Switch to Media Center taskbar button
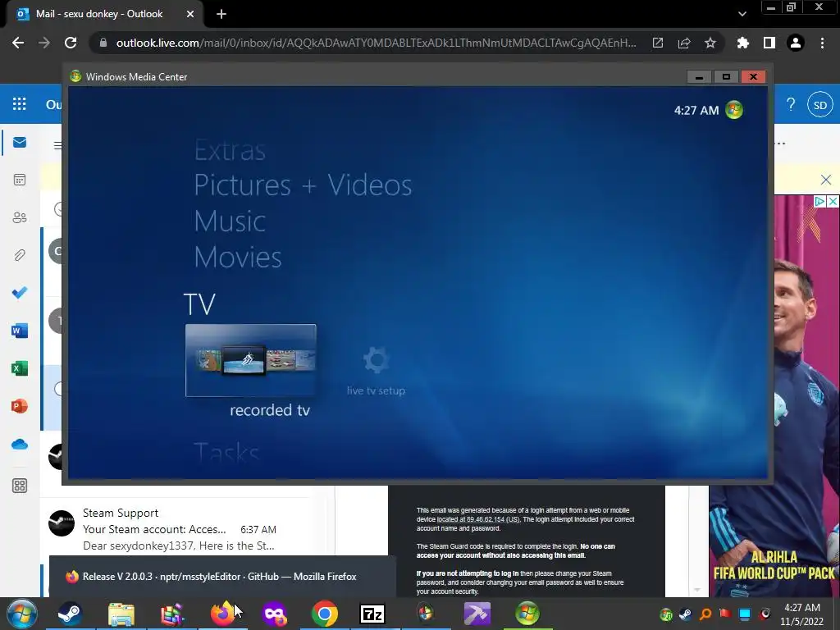Viewport: 840px width, 630px height. (527, 614)
